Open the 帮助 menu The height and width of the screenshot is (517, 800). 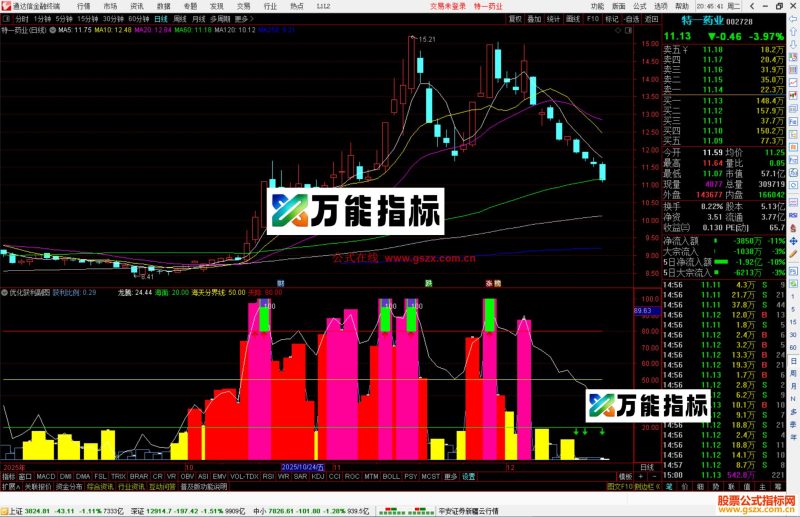[x=682, y=6]
